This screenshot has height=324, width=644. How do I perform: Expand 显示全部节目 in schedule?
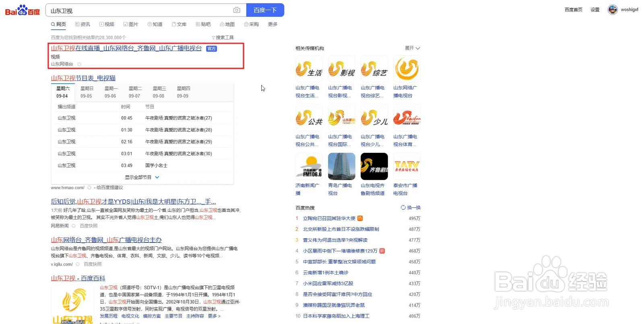pyautogui.click(x=142, y=177)
